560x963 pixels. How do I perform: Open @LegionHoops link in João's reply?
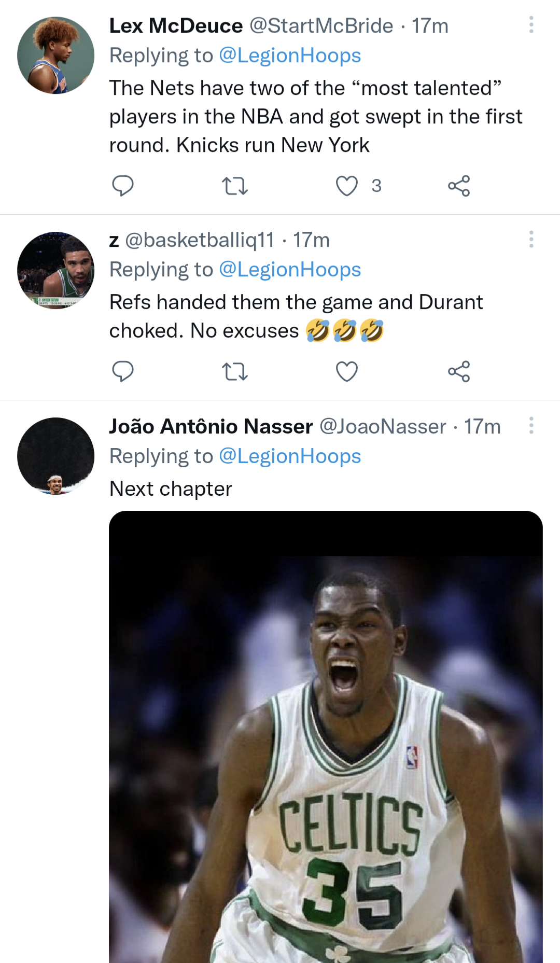(290, 456)
